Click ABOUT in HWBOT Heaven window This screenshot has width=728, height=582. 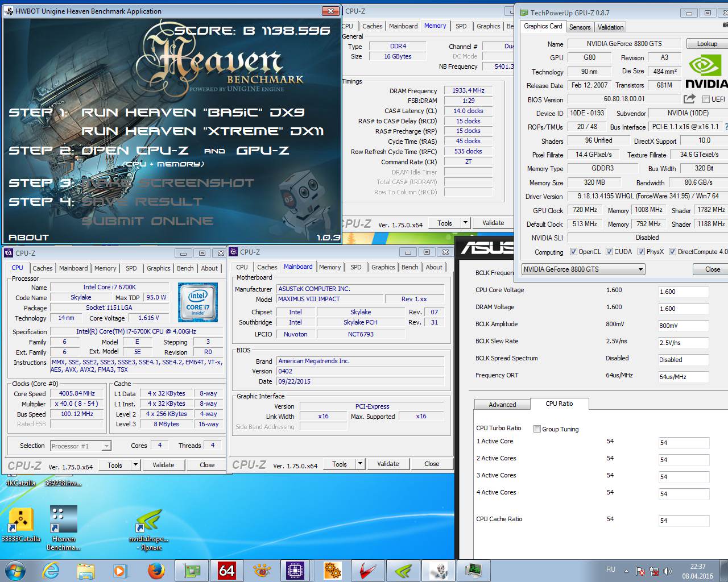coord(28,238)
